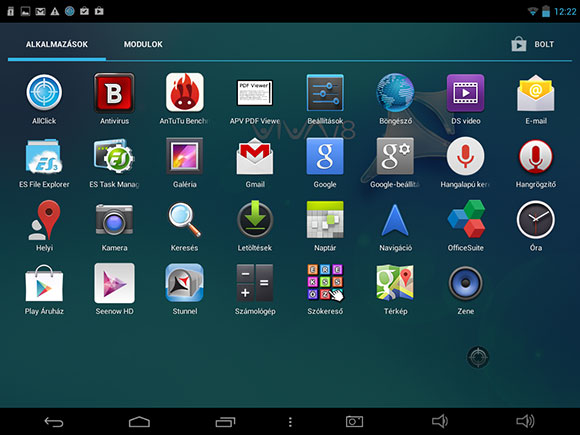Open the AllClick app

point(44,92)
